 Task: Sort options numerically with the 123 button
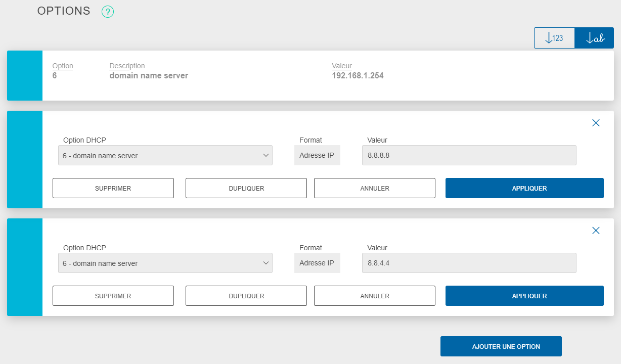554,37
